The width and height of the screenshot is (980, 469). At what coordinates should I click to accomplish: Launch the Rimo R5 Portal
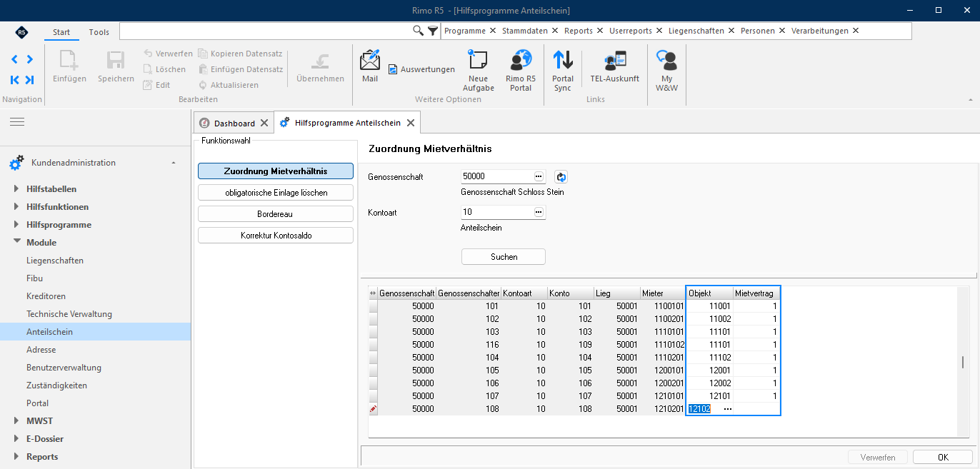[521, 71]
